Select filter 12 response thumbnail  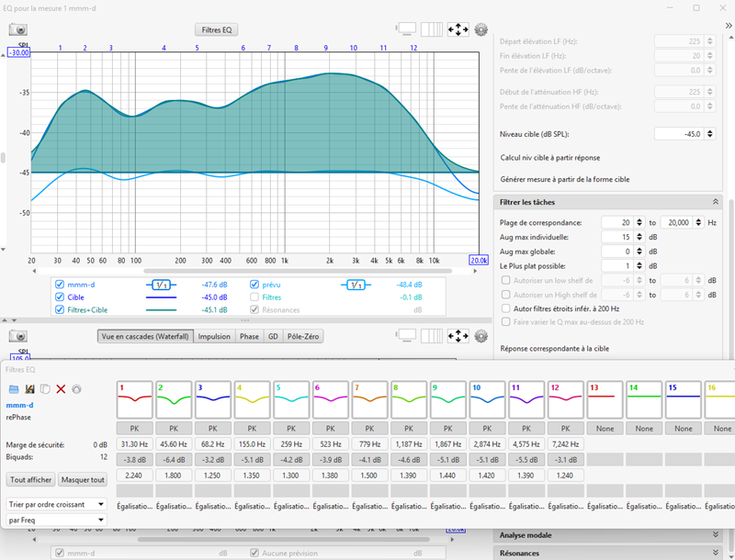pos(565,399)
